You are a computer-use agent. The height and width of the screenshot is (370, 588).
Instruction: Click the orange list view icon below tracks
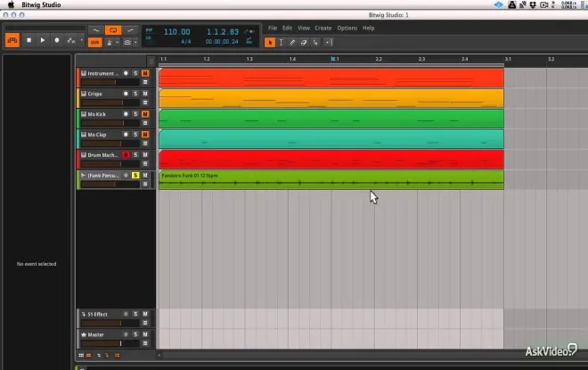pyautogui.click(x=89, y=355)
